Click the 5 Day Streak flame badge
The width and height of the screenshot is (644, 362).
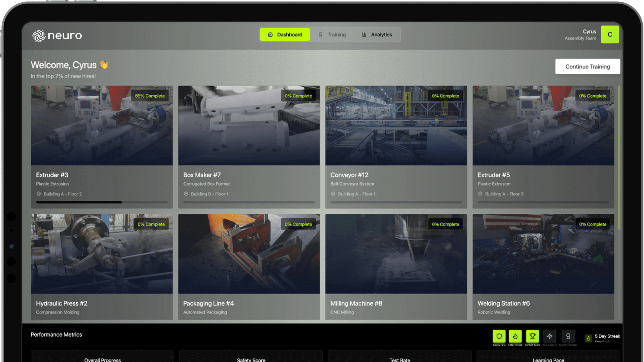coord(515,336)
